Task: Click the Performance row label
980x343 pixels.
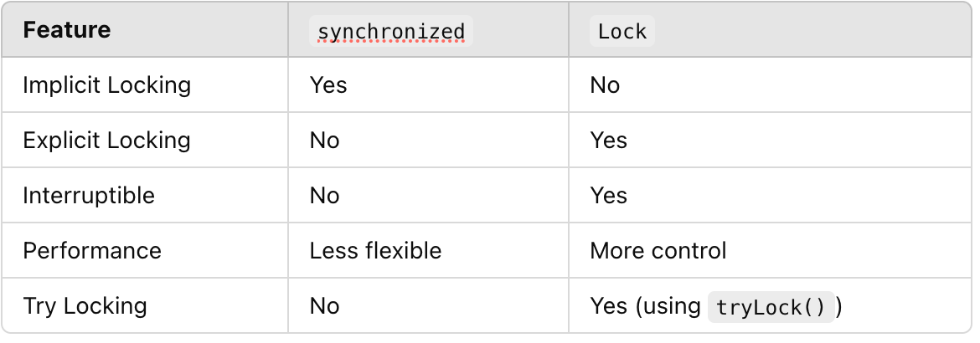Action: (x=92, y=250)
